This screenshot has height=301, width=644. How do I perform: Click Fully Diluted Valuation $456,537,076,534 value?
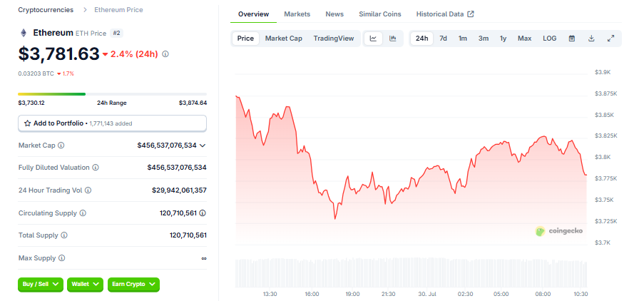point(177,168)
